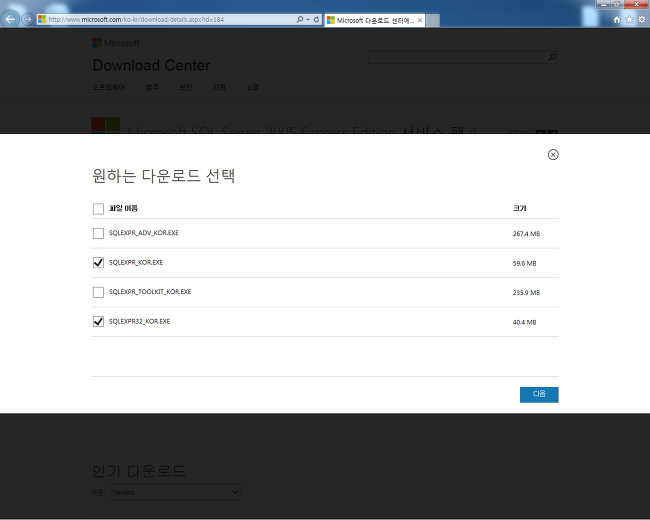
Task: Uncheck the SQLEXPR32_KOR.EXE checkbox
Action: coord(98,321)
